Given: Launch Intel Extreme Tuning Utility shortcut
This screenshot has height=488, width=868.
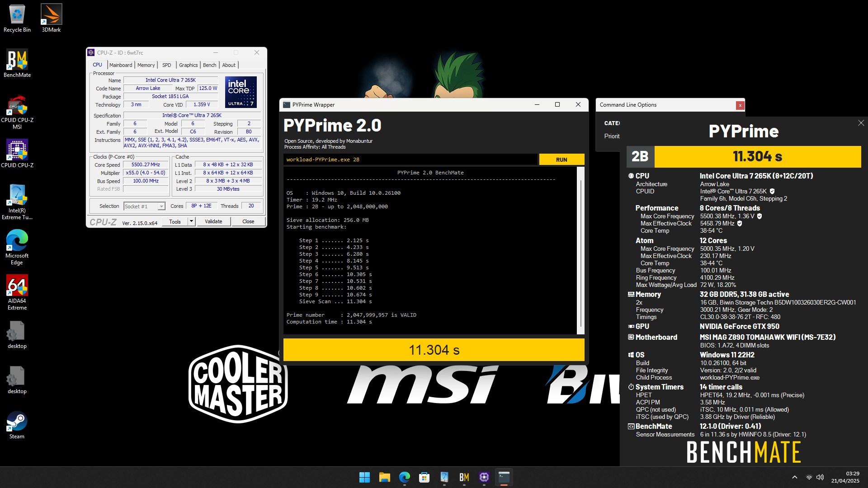Looking at the screenshot, I should (x=17, y=202).
